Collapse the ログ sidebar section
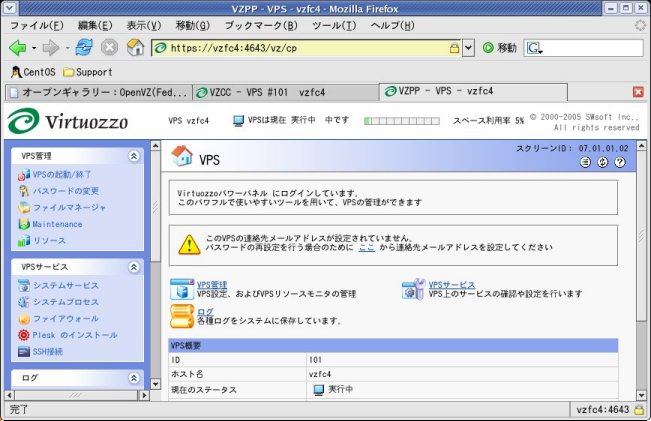 click(134, 378)
